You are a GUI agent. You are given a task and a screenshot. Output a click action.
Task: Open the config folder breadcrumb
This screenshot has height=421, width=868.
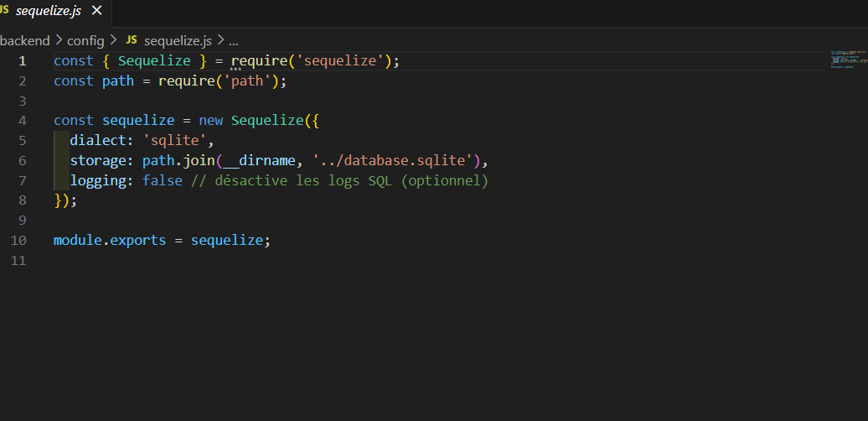(x=85, y=40)
